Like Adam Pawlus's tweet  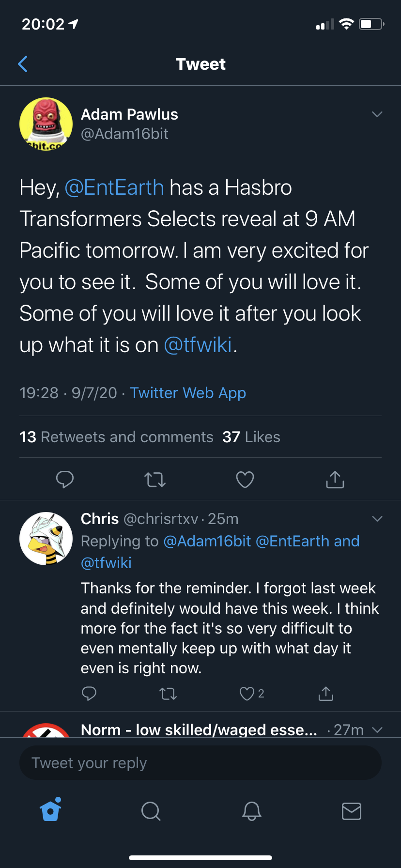pos(245,480)
